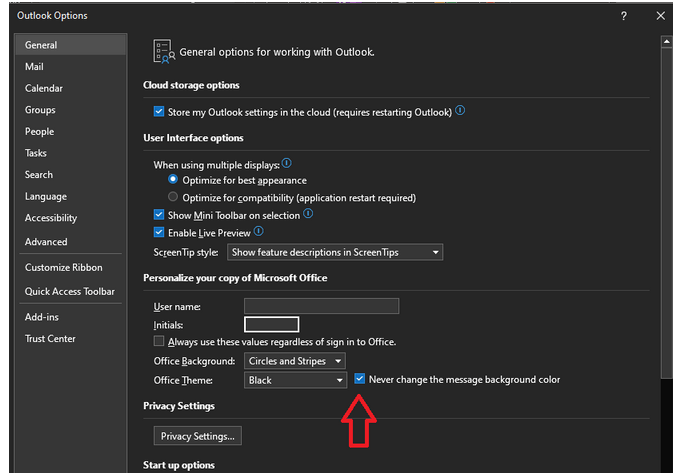Open the Calendar options category

(x=71, y=88)
